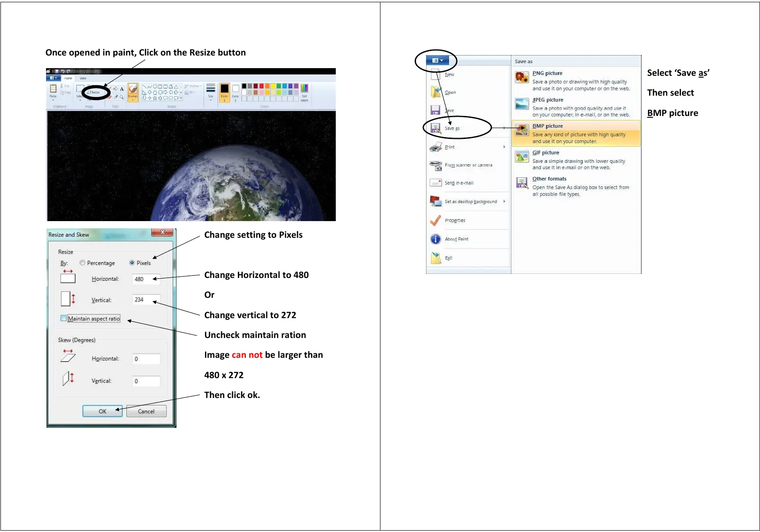Open the dropdown arrow under Paste
760x532 pixels.
coord(53,100)
